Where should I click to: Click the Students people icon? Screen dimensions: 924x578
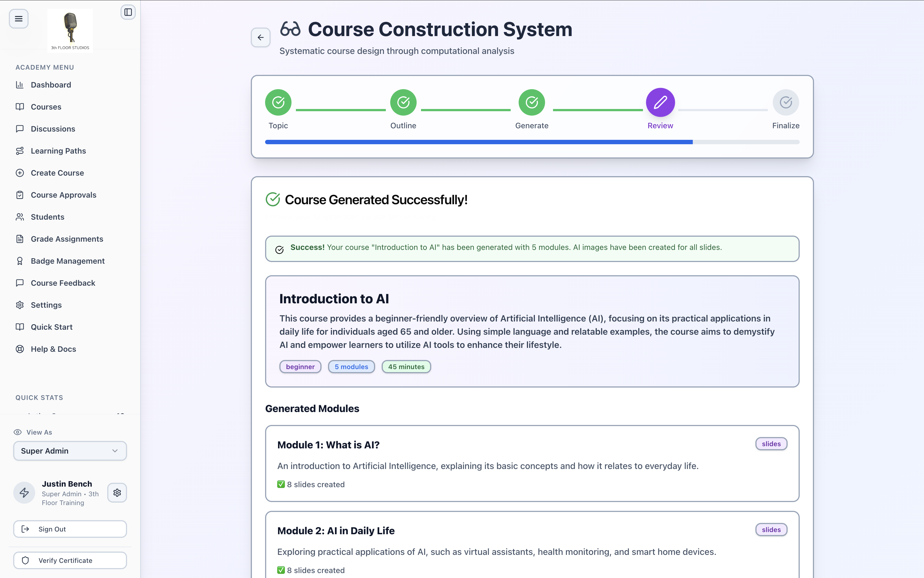click(x=20, y=217)
